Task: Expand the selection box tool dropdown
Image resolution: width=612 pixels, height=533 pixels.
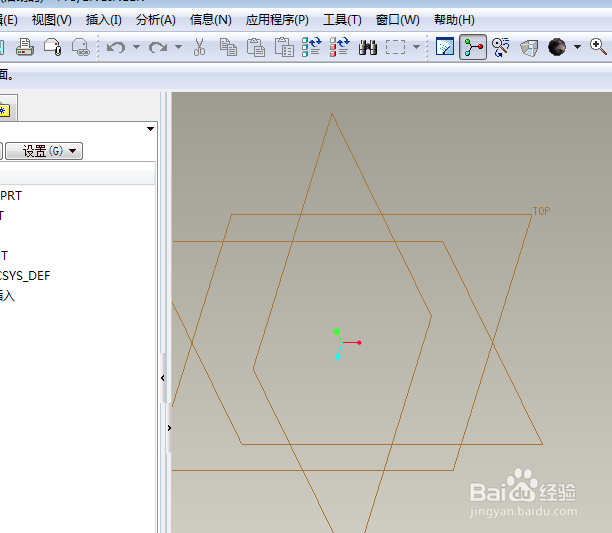Action: [416, 47]
